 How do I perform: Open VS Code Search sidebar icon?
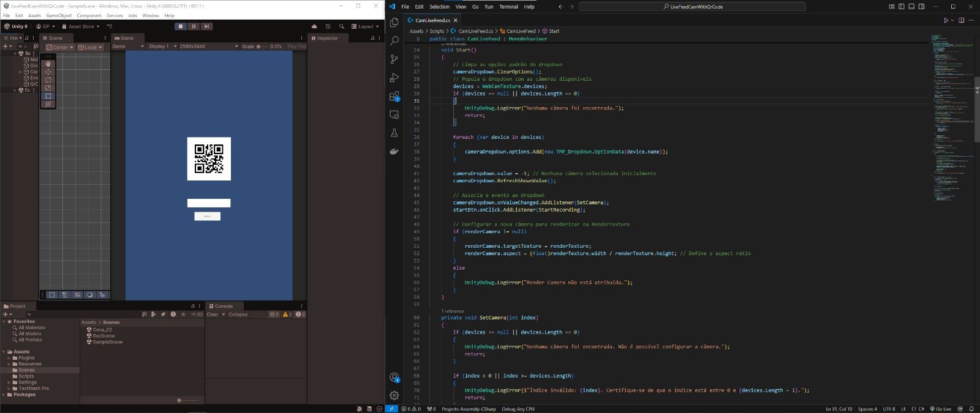[x=394, y=41]
